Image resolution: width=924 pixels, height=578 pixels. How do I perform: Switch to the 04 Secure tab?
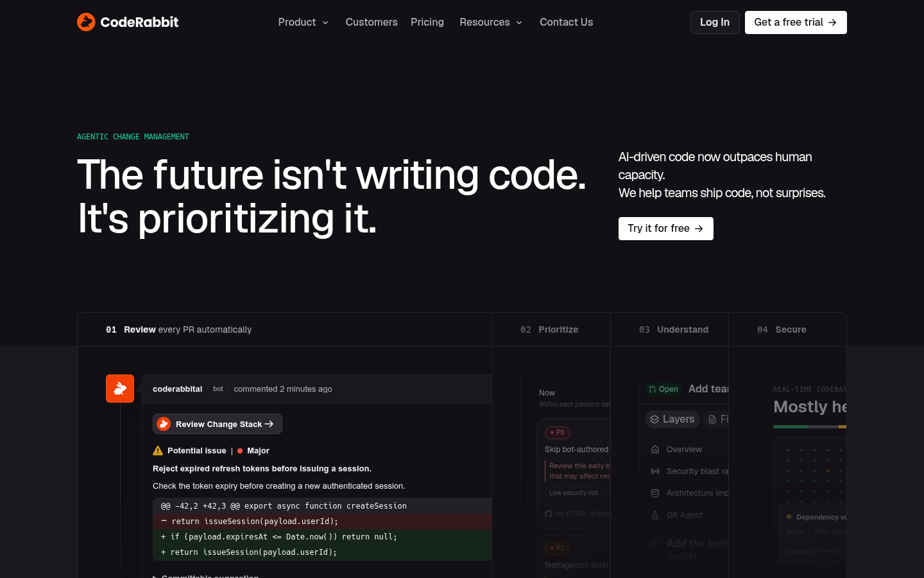click(x=787, y=329)
